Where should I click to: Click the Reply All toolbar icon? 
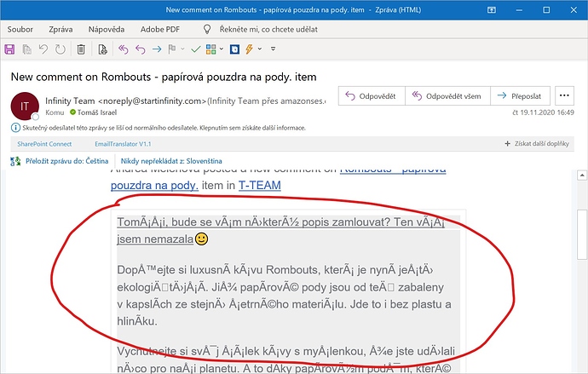click(x=124, y=49)
